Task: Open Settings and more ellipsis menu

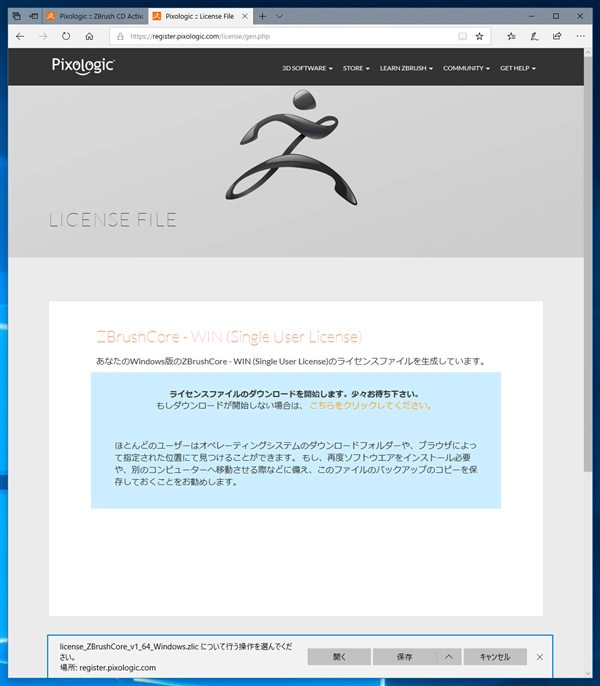Action: pos(580,36)
